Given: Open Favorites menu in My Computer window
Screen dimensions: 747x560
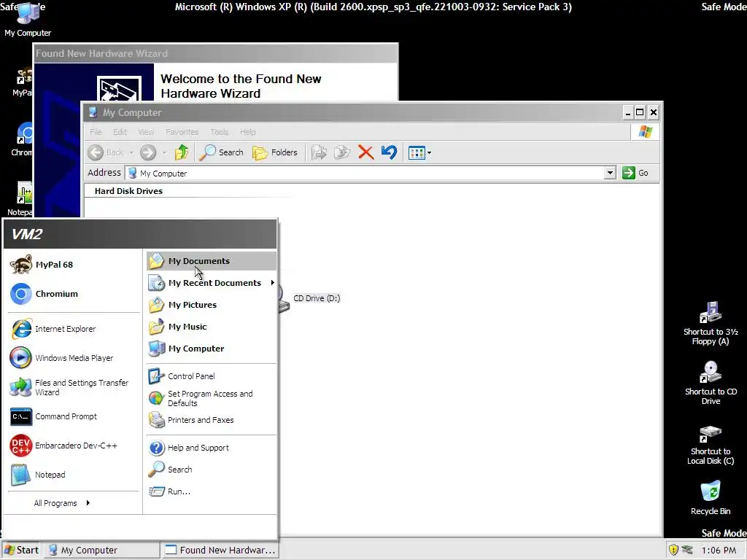Looking at the screenshot, I should click(182, 132).
